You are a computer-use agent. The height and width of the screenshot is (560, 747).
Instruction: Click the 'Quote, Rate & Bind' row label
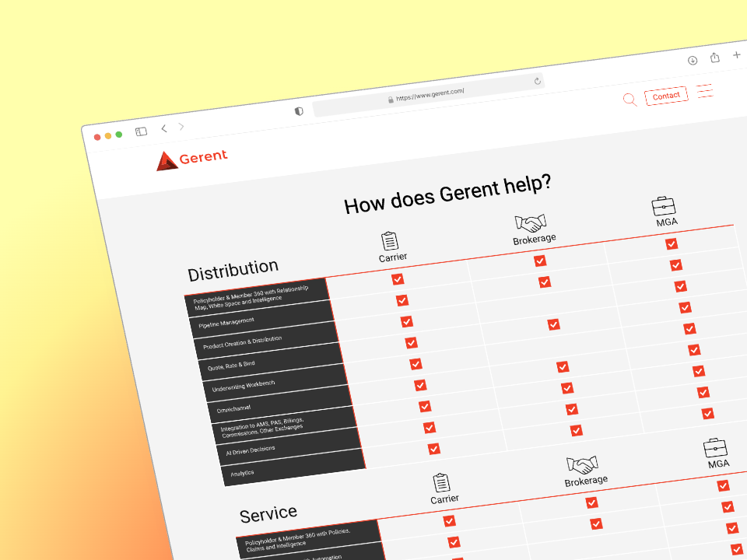(x=231, y=366)
